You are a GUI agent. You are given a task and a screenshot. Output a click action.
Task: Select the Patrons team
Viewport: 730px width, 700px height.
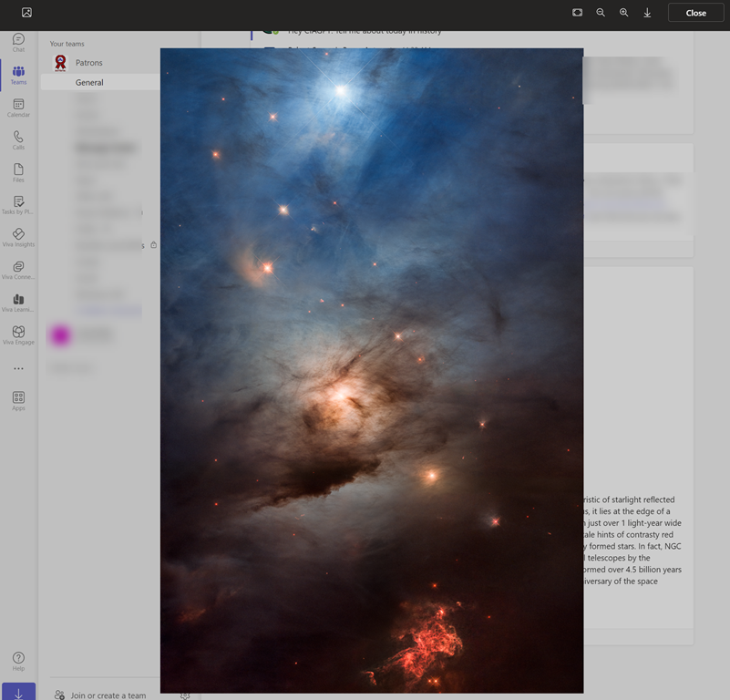[x=88, y=63]
